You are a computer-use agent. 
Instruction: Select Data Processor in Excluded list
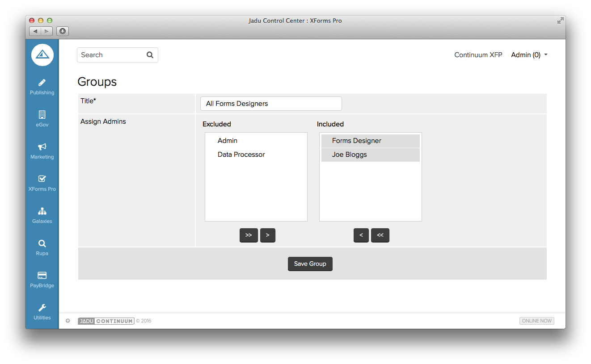[241, 155]
